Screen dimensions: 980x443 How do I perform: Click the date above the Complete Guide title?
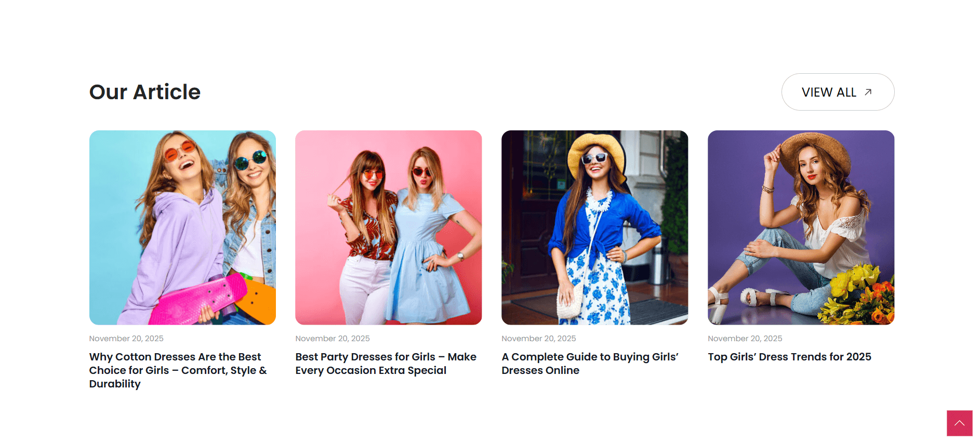pos(538,339)
